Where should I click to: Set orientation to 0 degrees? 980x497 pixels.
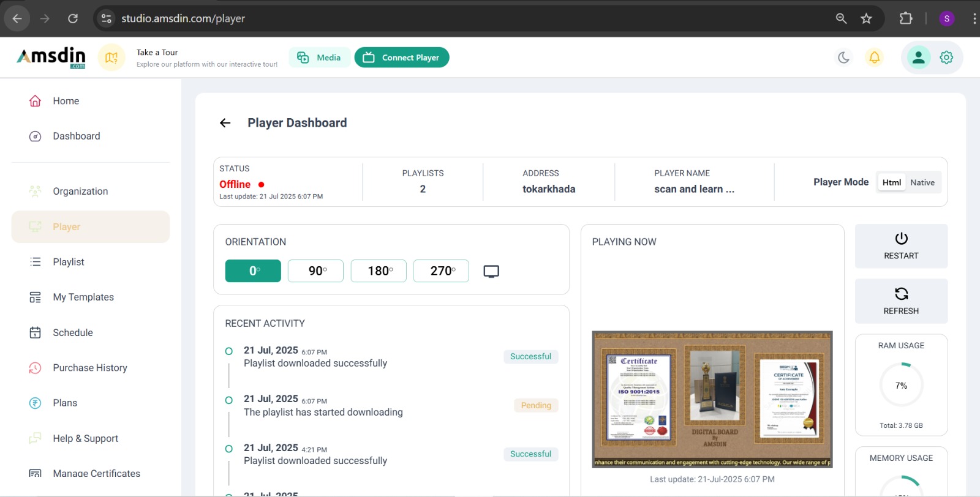tap(253, 271)
